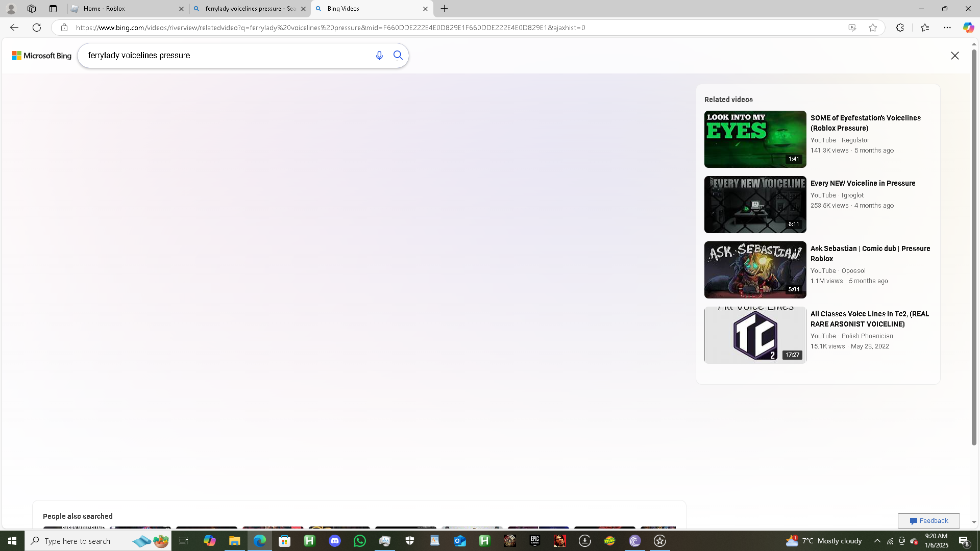Open the Copilot sidebar icon
The height and width of the screenshot is (551, 980).
(968, 28)
